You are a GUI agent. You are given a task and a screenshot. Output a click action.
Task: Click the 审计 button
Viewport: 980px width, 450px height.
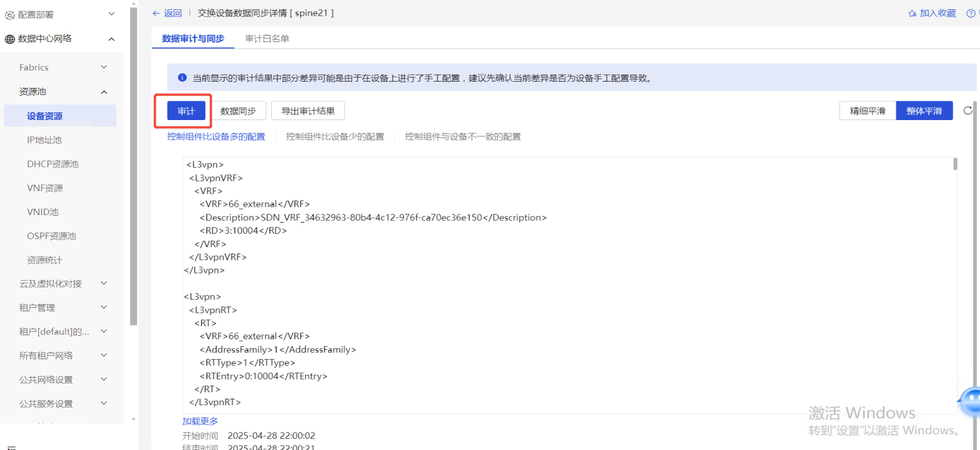point(186,111)
